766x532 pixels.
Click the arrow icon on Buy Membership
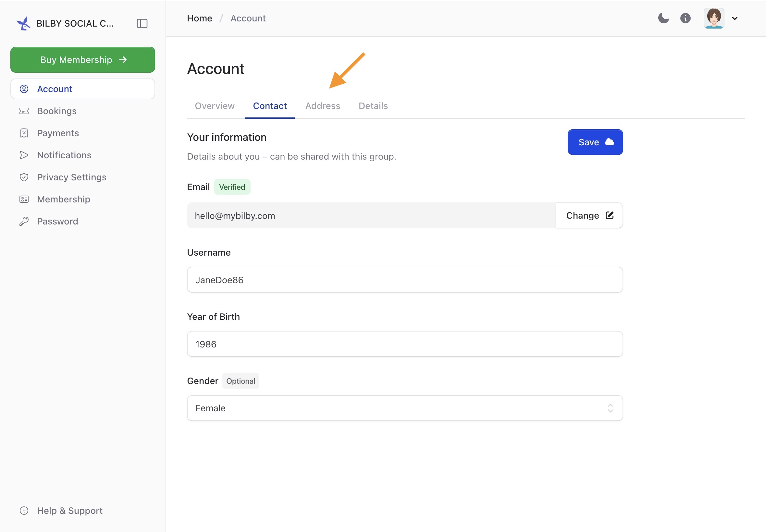(123, 60)
